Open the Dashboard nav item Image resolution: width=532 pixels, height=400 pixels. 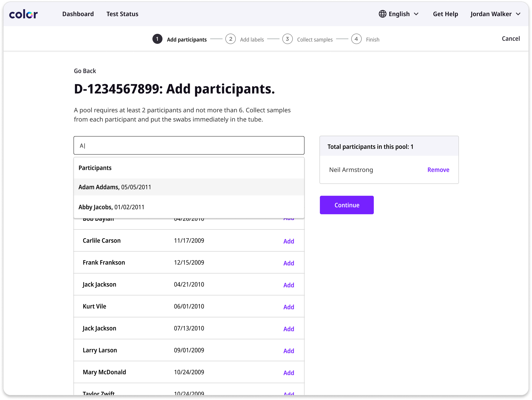click(x=78, y=14)
